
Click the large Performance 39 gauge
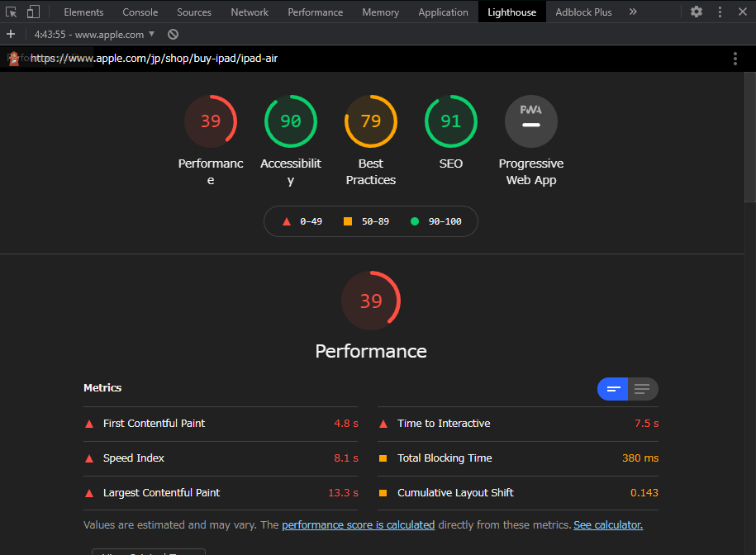pos(371,301)
